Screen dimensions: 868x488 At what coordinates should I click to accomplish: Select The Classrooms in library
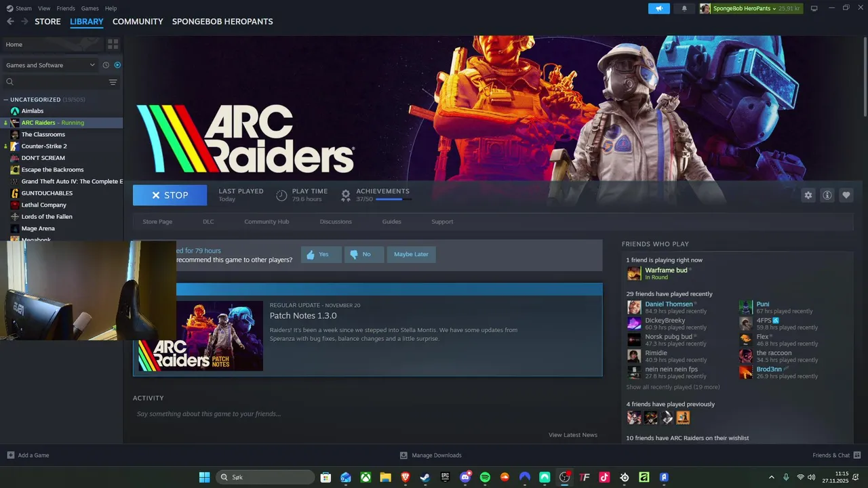click(x=43, y=134)
